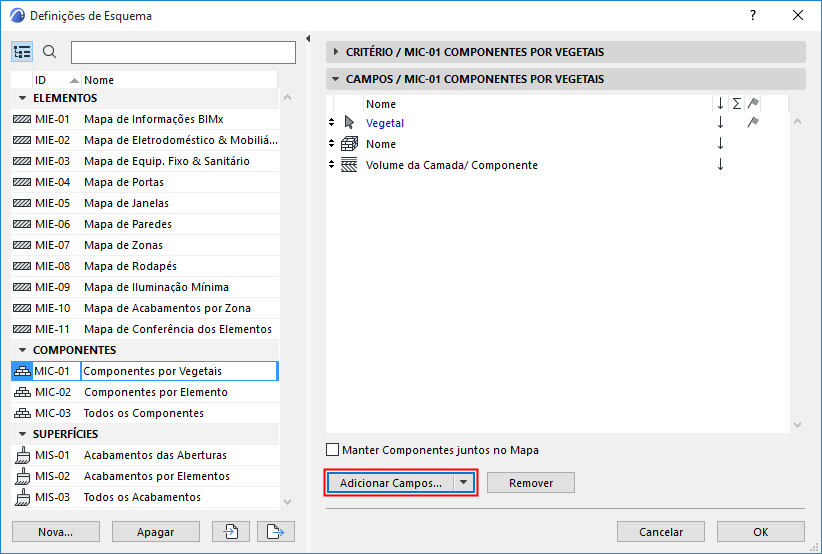Click the Remover button

pos(531,483)
